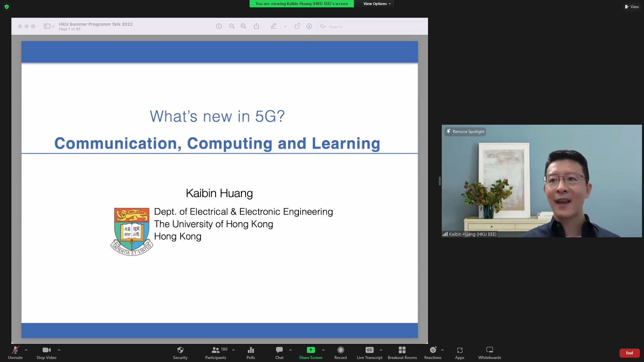Image resolution: width=644 pixels, height=362 pixels.
Task: Expand audio options arrow beside Unmute
Action: 26,350
